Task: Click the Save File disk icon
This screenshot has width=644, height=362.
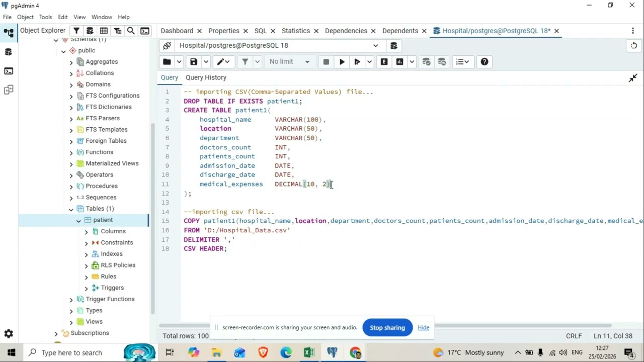Action: coord(194,62)
